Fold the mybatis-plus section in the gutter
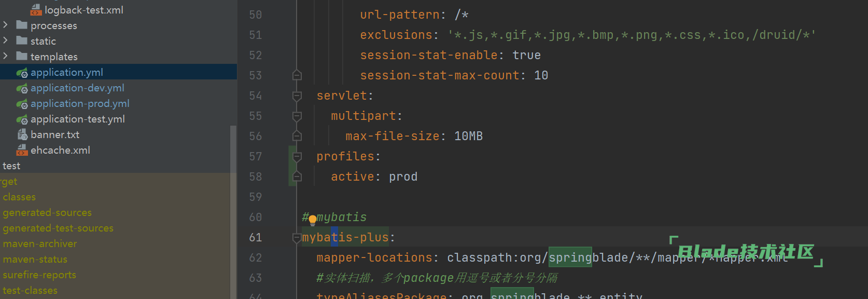Viewport: 868px width, 299px height. tap(297, 238)
